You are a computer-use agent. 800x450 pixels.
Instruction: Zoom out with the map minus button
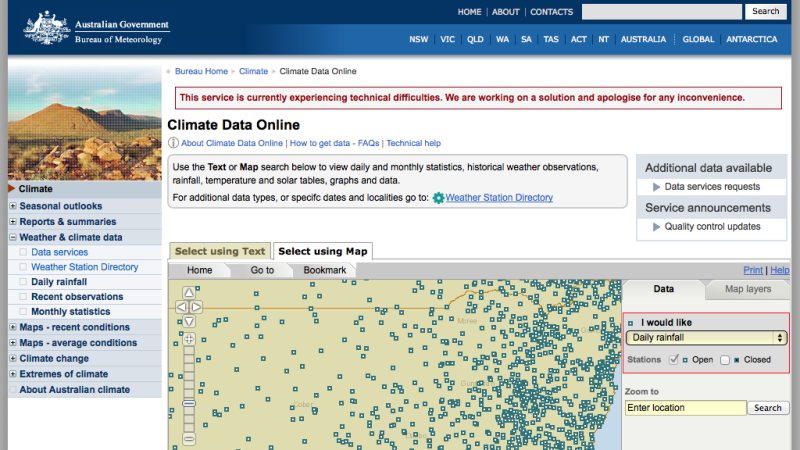189,439
